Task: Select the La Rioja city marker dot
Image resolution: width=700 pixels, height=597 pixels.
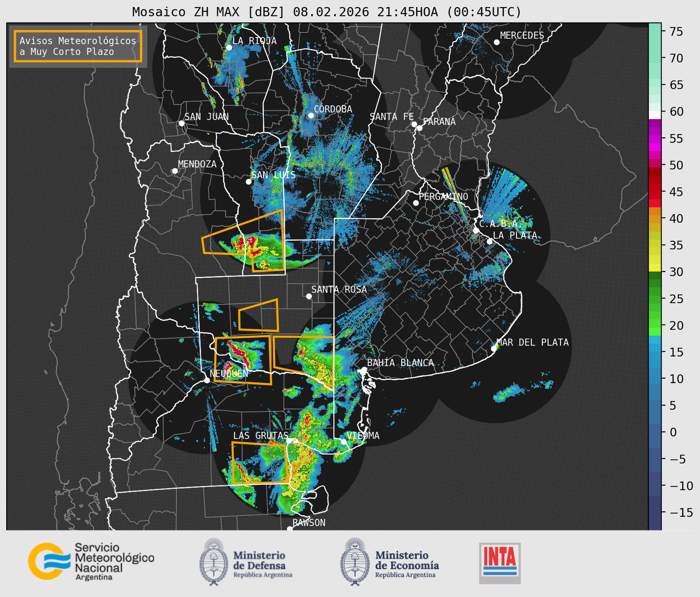Action: pos(229,48)
